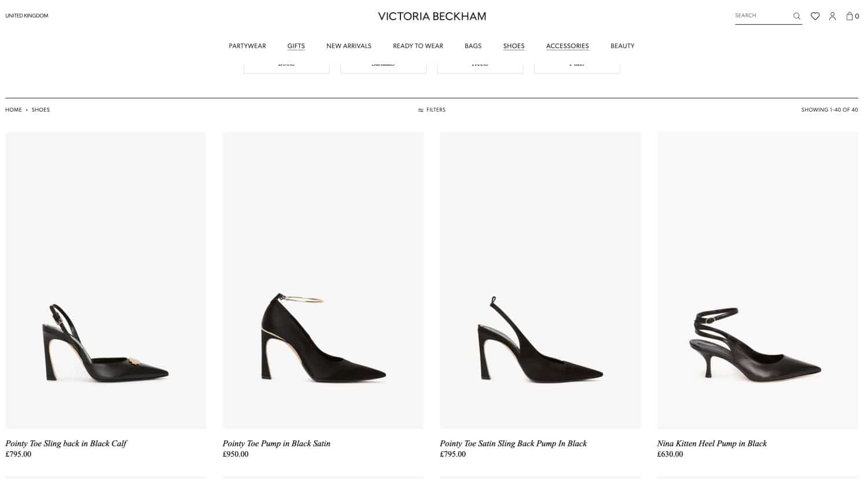Viewport: 868px width, 479px height.
Task: Open the Ready To Wear menu
Action: (x=418, y=46)
